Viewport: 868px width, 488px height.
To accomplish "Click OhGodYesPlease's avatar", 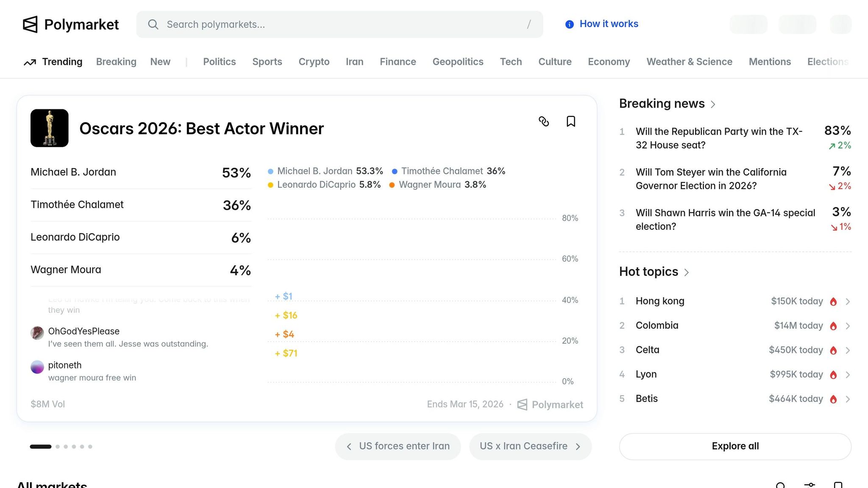I will click(37, 333).
